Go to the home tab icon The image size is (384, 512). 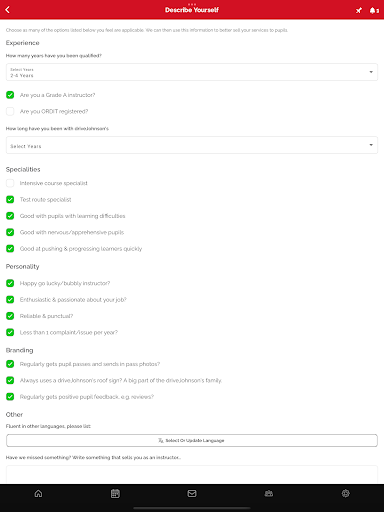pos(38,493)
